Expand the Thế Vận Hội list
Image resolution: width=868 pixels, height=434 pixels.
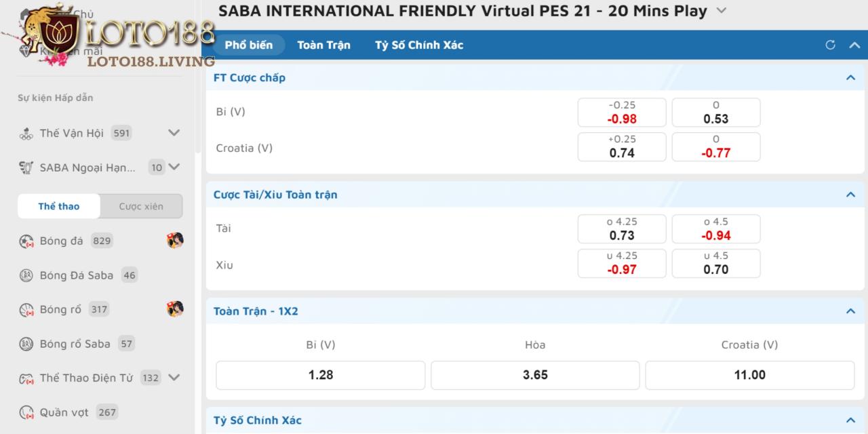pos(174,133)
